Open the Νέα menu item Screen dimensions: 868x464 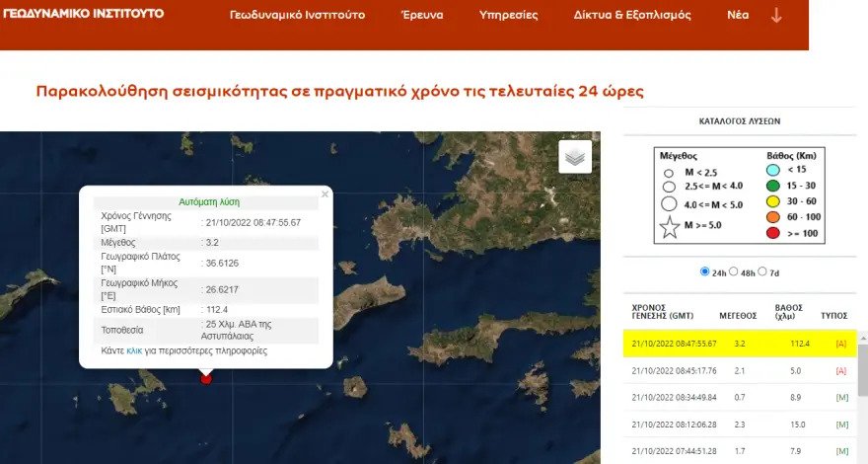click(x=738, y=15)
